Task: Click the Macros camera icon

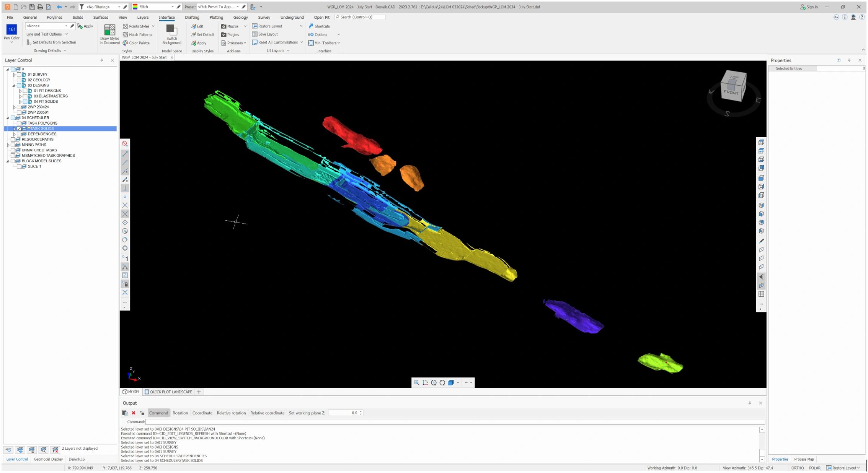Action: coord(224,26)
